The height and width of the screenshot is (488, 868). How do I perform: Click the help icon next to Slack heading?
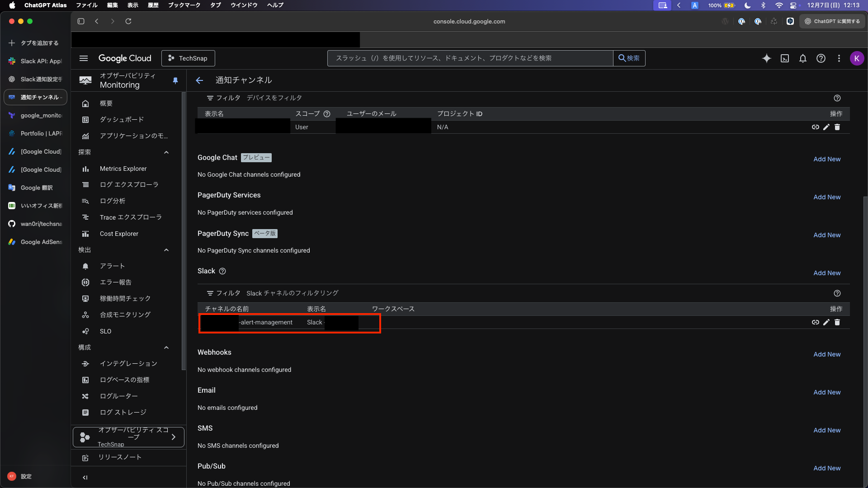(x=222, y=271)
